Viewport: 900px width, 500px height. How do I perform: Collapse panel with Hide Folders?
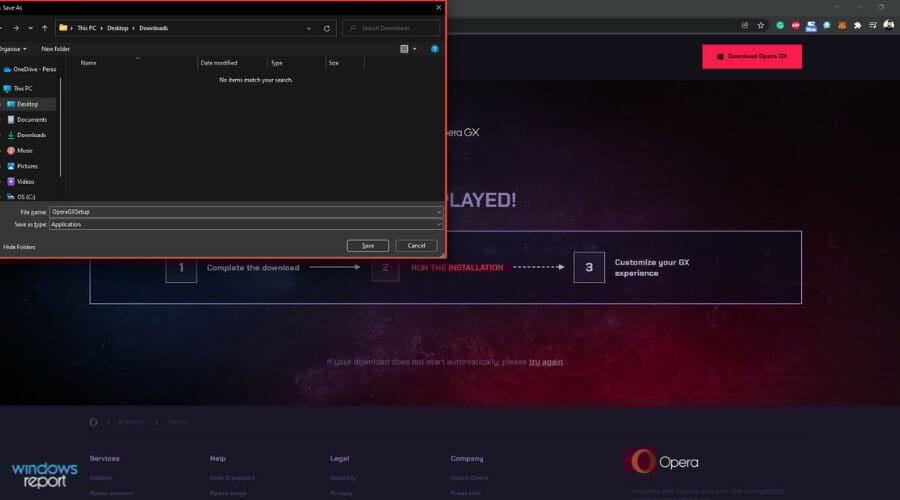tap(19, 247)
